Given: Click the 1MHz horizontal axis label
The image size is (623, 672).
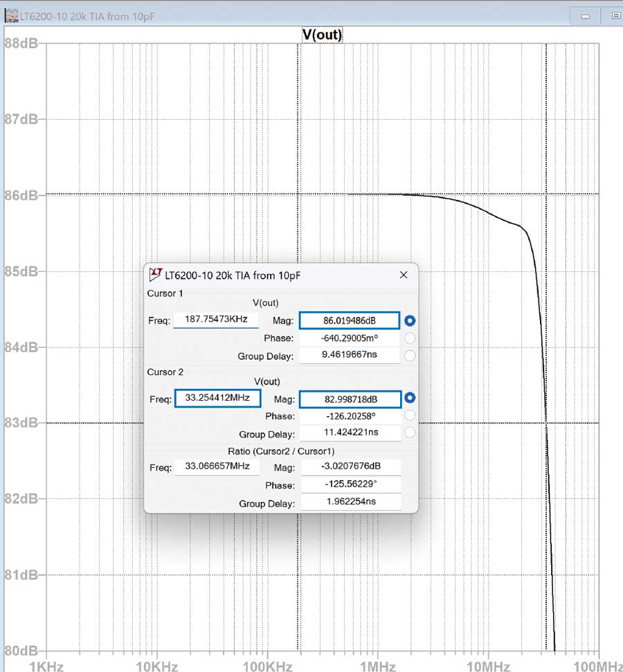Looking at the screenshot, I should click(x=377, y=666).
